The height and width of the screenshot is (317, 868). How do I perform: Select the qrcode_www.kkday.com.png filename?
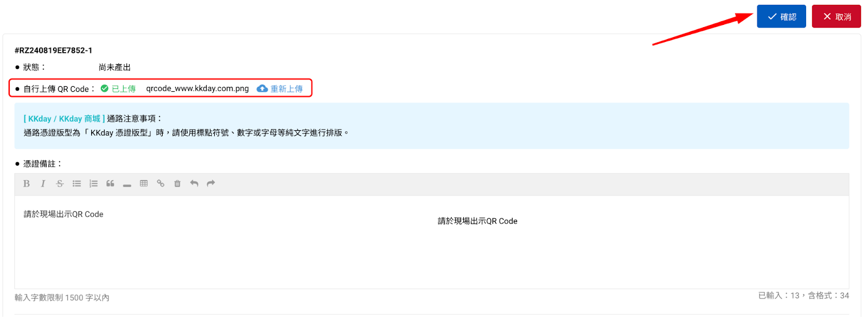(197, 88)
